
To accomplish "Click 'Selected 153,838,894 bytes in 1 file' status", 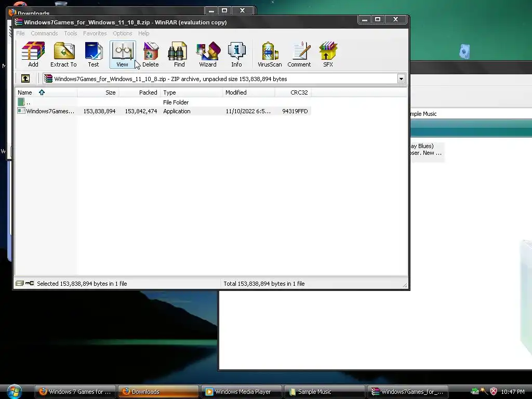I will tap(82, 284).
